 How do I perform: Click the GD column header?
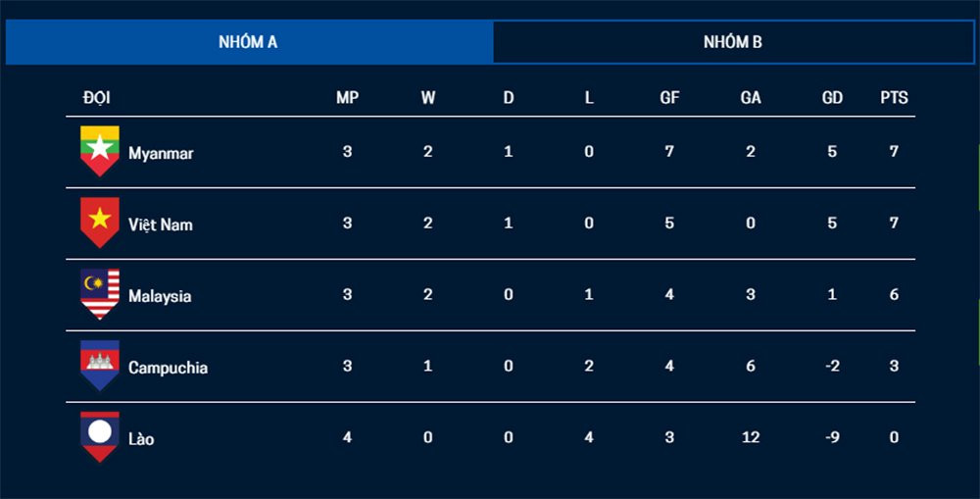[832, 98]
